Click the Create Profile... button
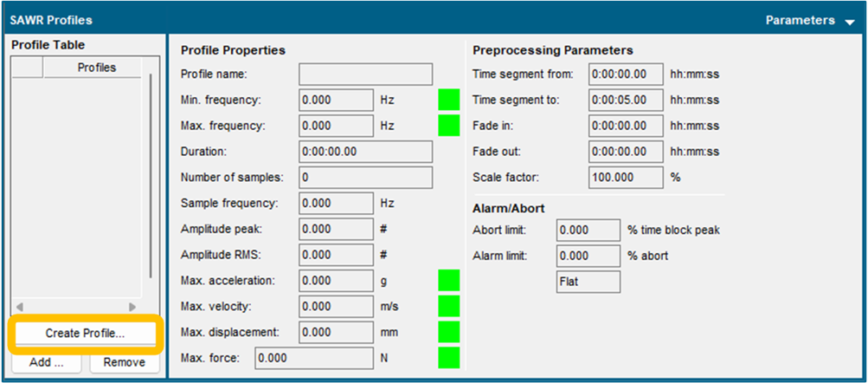The height and width of the screenshot is (383, 868). point(85,333)
